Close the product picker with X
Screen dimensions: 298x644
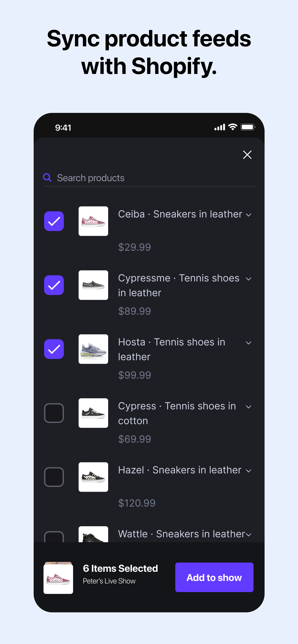point(247,155)
